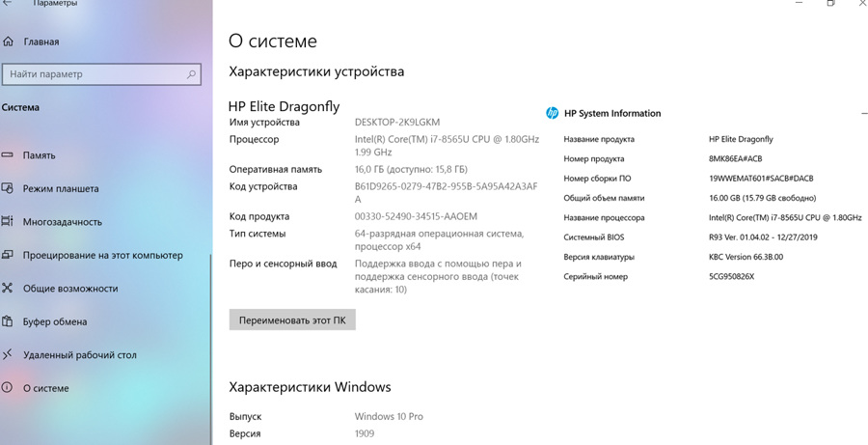The height and width of the screenshot is (445, 868).
Task: Click the Выпуск label
Action: pos(245,417)
